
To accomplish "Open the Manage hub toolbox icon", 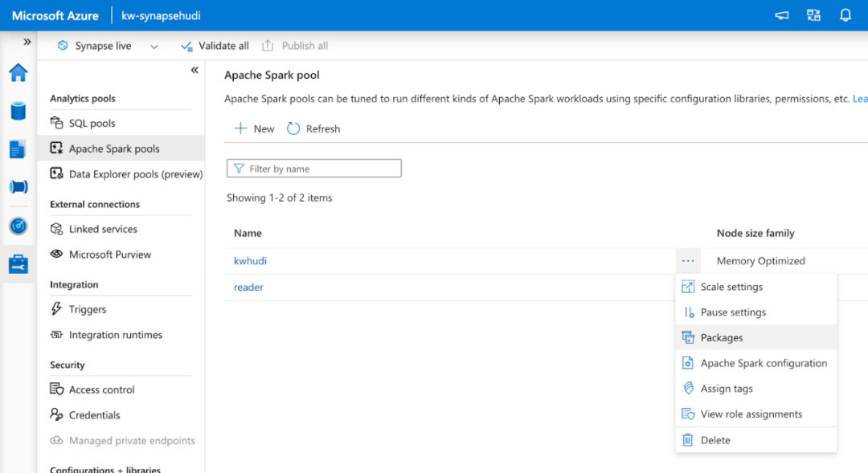I will tap(18, 264).
